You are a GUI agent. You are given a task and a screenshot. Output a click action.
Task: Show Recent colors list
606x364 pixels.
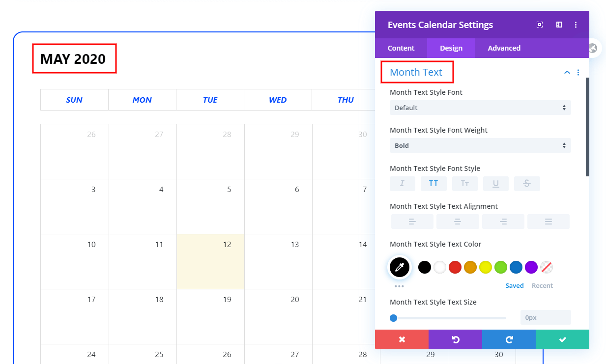542,285
